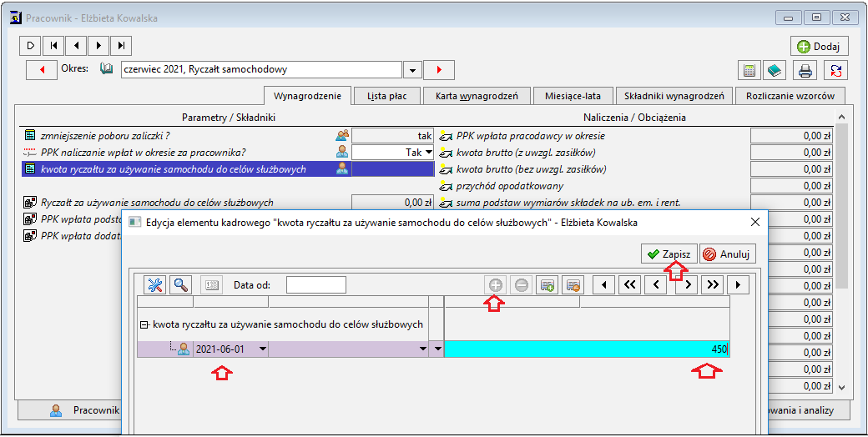The width and height of the screenshot is (868, 437).
Task: Close the Edycja elementu kadrowego dialog
Action: click(754, 223)
